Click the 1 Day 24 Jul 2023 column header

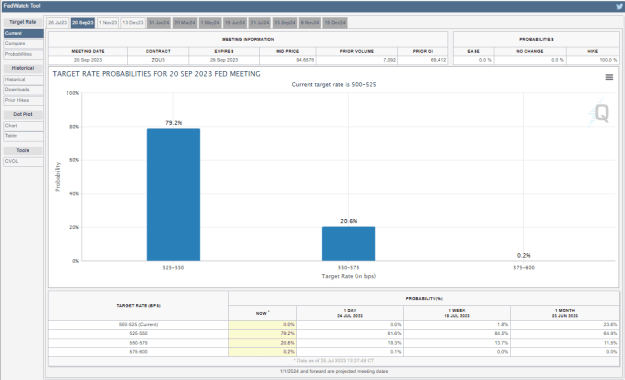350,313
